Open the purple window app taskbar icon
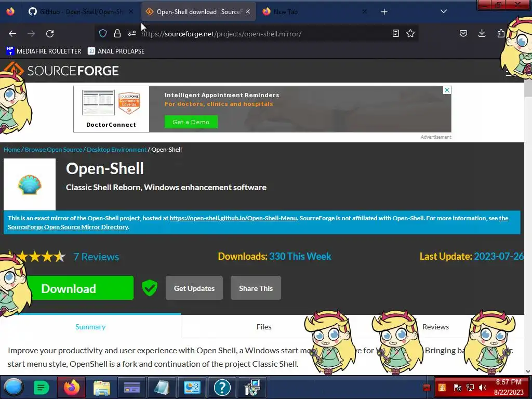 point(132,388)
